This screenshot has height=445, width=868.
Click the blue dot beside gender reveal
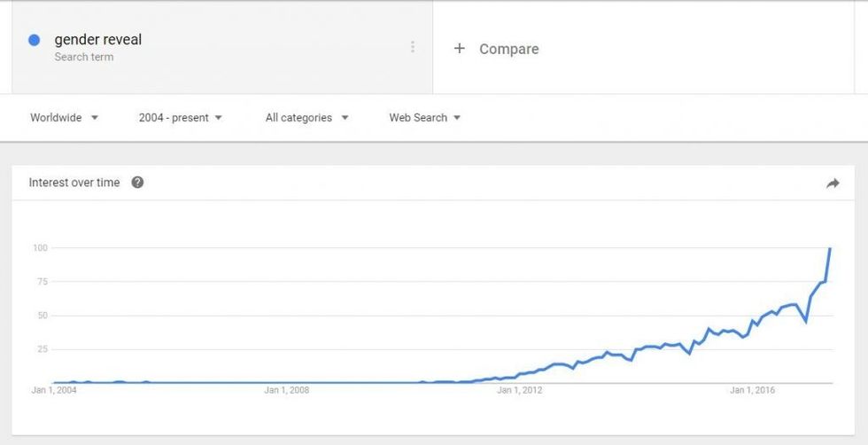pyautogui.click(x=35, y=40)
